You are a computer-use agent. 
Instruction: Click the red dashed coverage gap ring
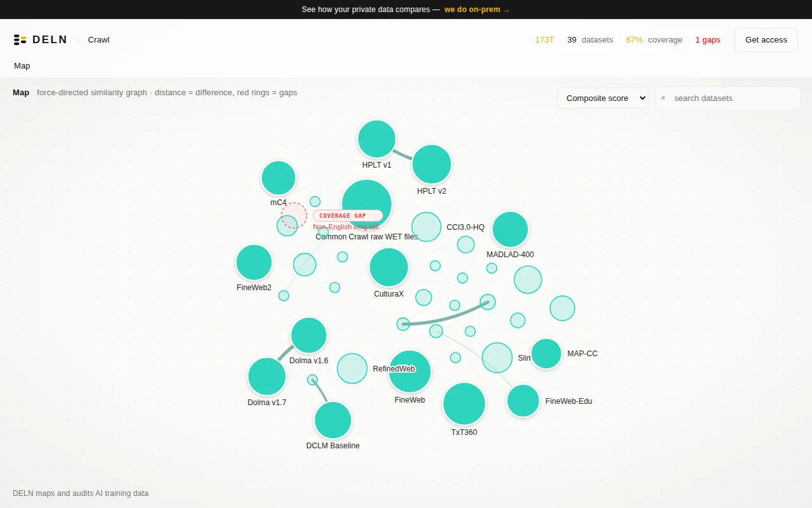pos(294,215)
